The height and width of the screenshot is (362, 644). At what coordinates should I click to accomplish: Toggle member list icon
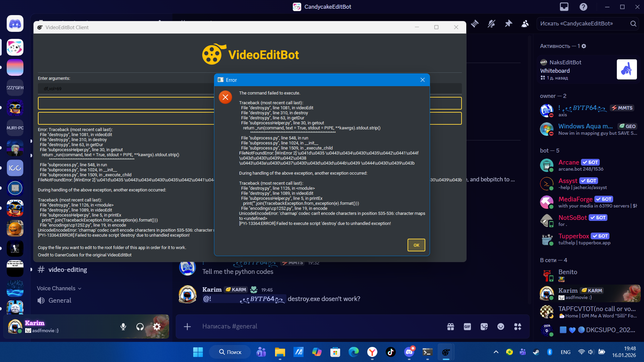click(525, 23)
